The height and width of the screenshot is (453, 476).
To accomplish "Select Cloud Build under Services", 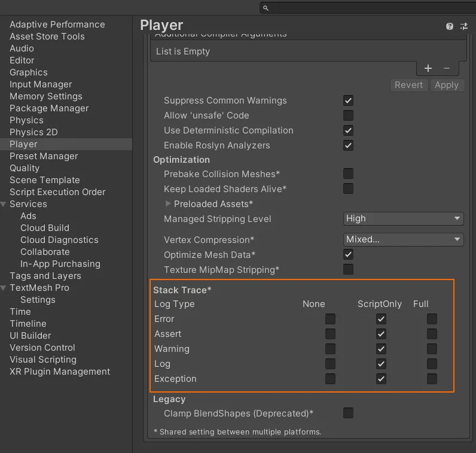I will (x=45, y=228).
